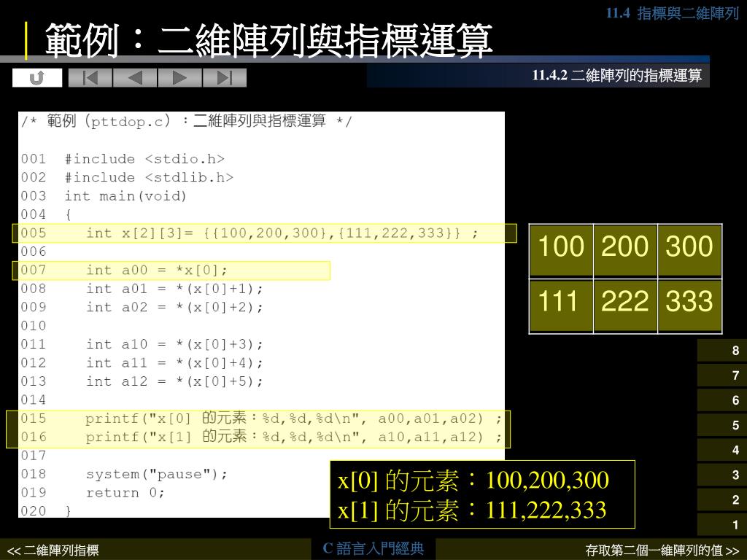This screenshot has width=747, height=560.
Task: Advance with the right arrow play button
Action: click(179, 77)
